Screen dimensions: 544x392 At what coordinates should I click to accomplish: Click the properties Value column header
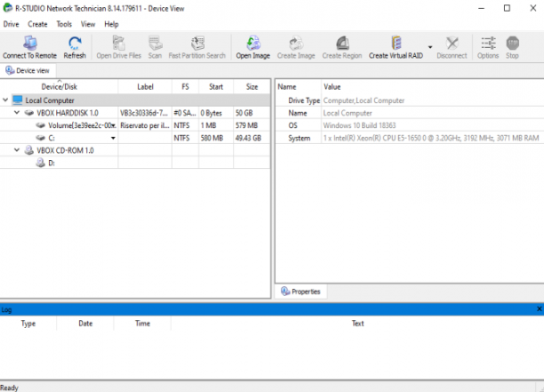pos(433,87)
